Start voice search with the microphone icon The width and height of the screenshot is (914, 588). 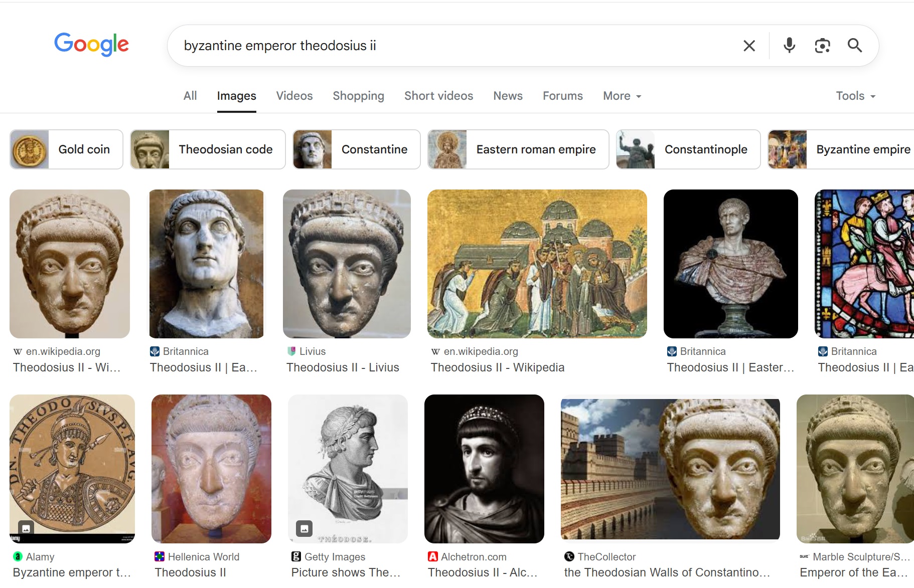tap(789, 46)
